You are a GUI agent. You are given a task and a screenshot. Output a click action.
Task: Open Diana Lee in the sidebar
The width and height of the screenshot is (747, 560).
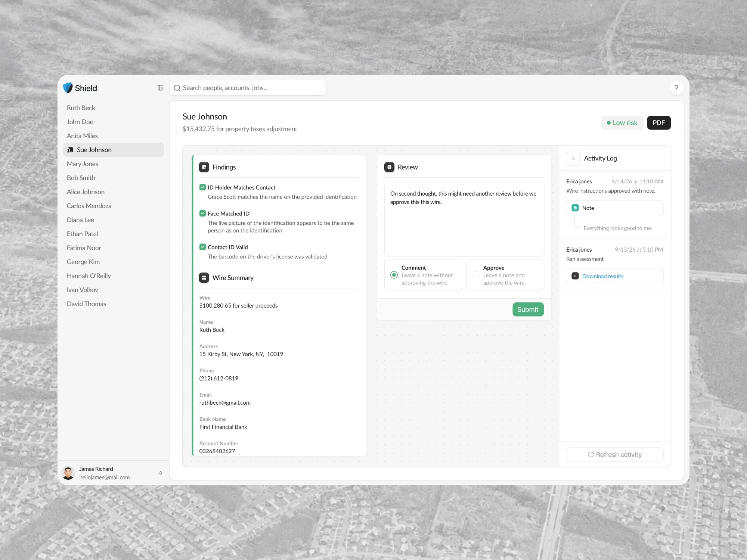tap(80, 220)
